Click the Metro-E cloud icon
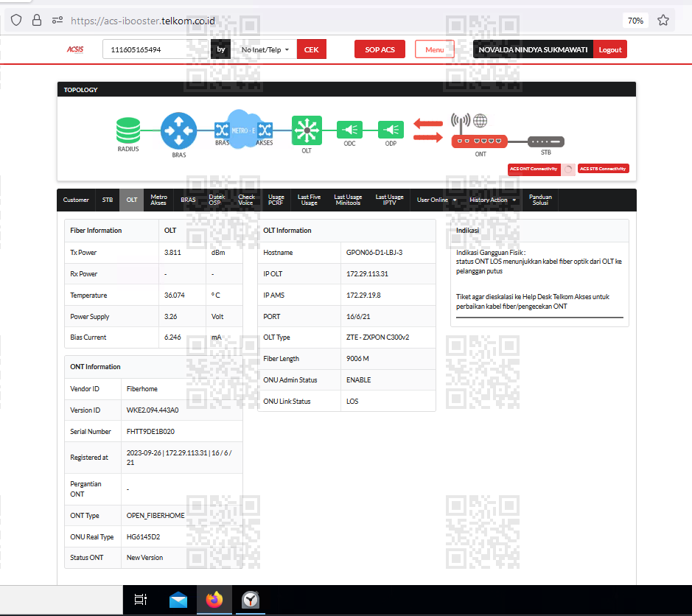This screenshot has width=692, height=616. click(x=243, y=129)
